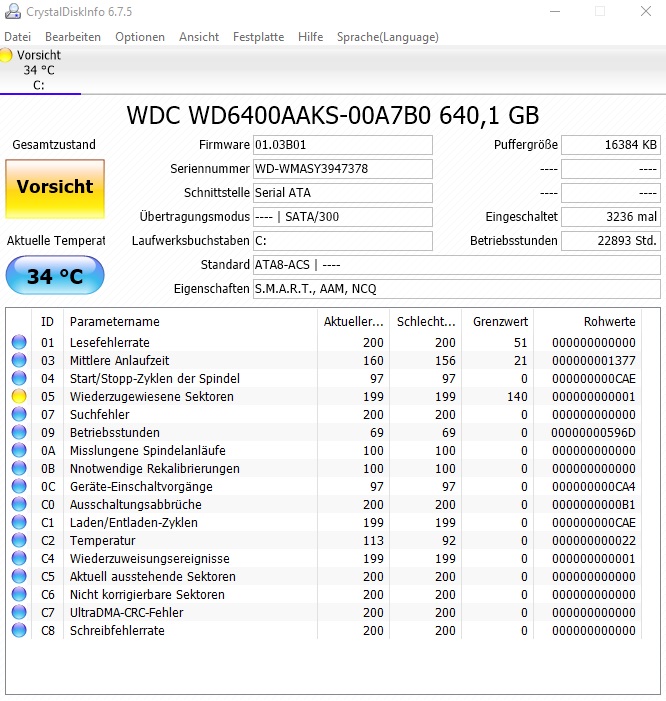This screenshot has height=701, width=666.
Task: Click the worst value 156 for Mittlere Anlaufzeit
Action: [x=445, y=361]
